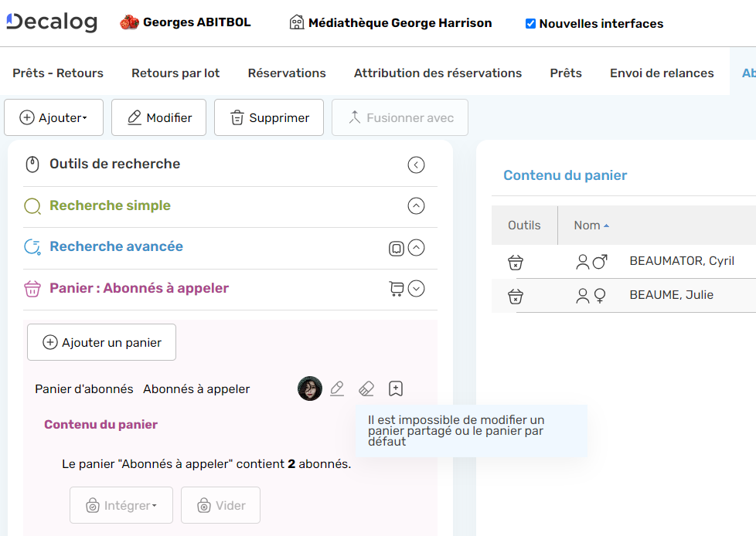
Task: Click the Modifier button
Action: pyautogui.click(x=158, y=117)
